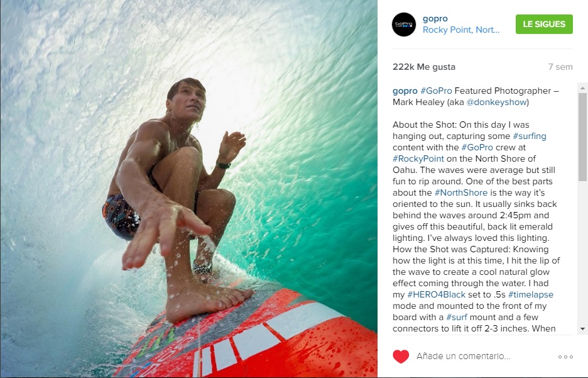This screenshot has width=588, height=378.
Task: Click the caption scrollbar thumb
Action: [582, 131]
